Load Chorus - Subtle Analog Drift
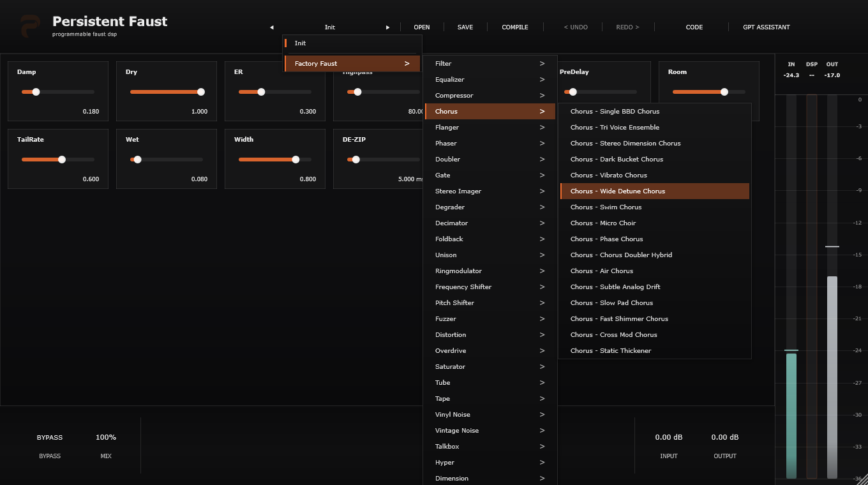Viewport: 868px width, 485px height. pyautogui.click(x=655, y=287)
